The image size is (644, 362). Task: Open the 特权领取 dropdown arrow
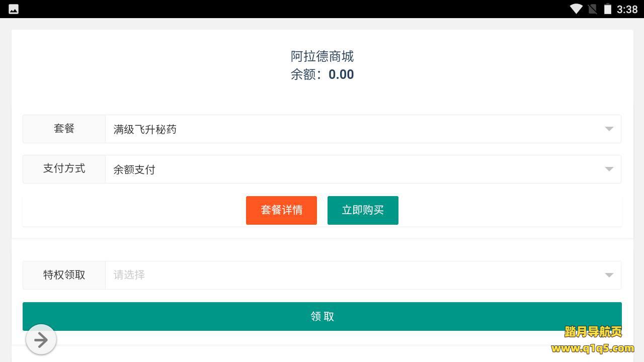pos(609,275)
